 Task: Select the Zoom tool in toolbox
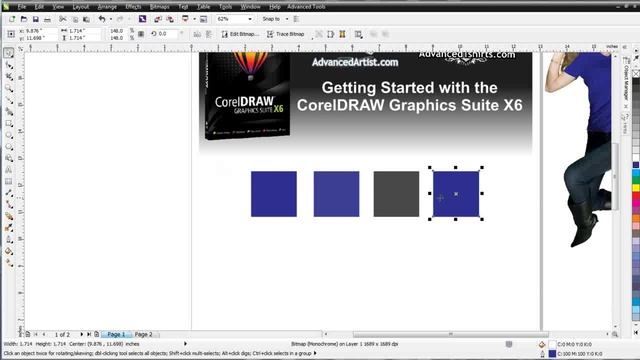coord(9,88)
